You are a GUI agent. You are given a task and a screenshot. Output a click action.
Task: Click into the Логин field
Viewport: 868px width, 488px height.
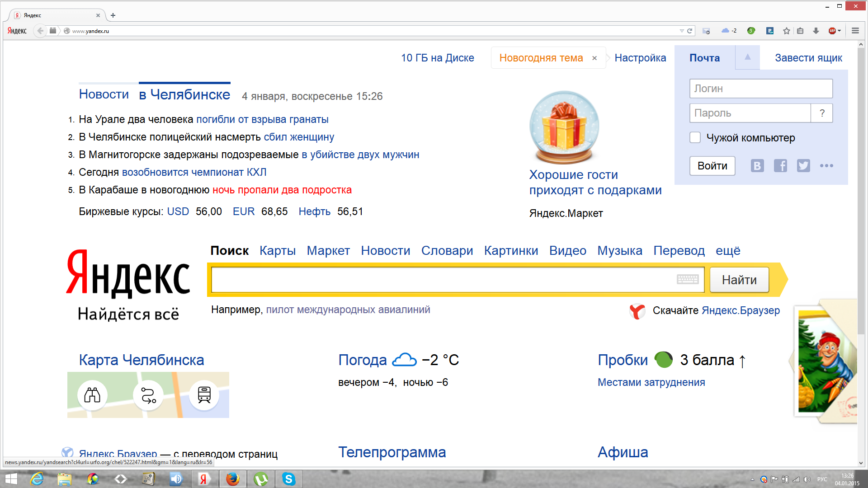761,89
